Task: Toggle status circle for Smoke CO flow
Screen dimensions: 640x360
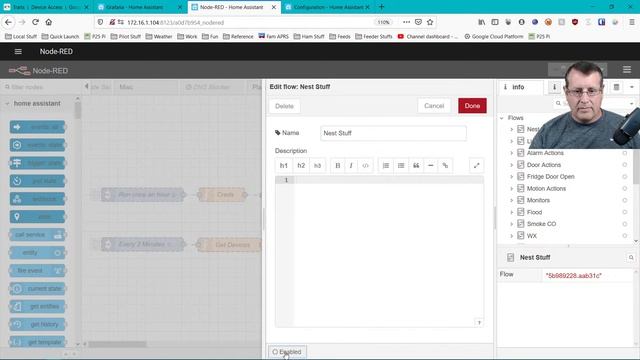Action: click(624, 224)
